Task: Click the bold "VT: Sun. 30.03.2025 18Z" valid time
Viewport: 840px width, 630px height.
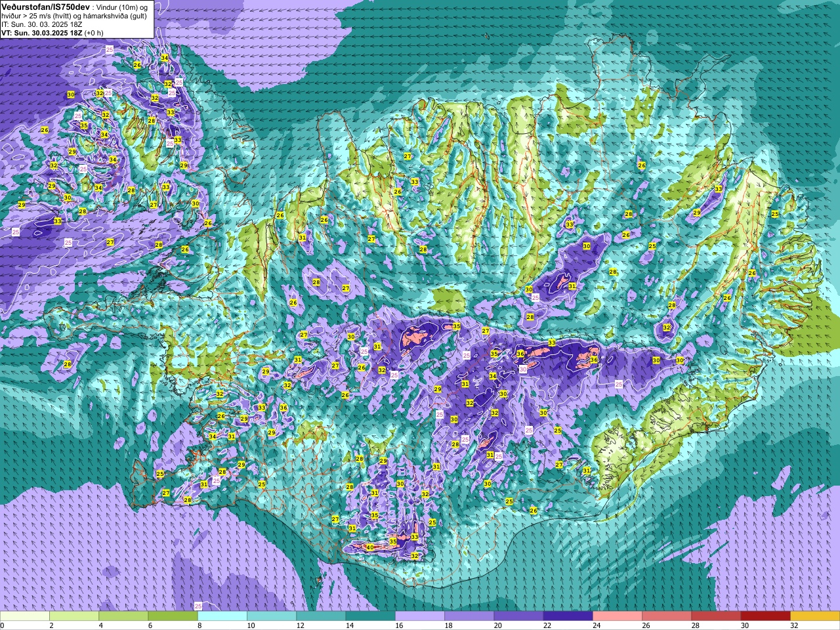Action: (x=41, y=33)
